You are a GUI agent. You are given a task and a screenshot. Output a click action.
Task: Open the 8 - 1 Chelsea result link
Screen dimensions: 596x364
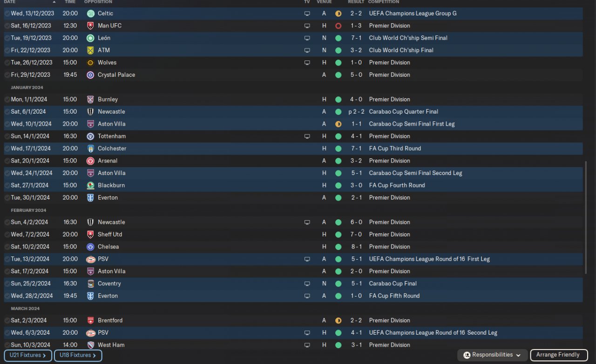(357, 247)
